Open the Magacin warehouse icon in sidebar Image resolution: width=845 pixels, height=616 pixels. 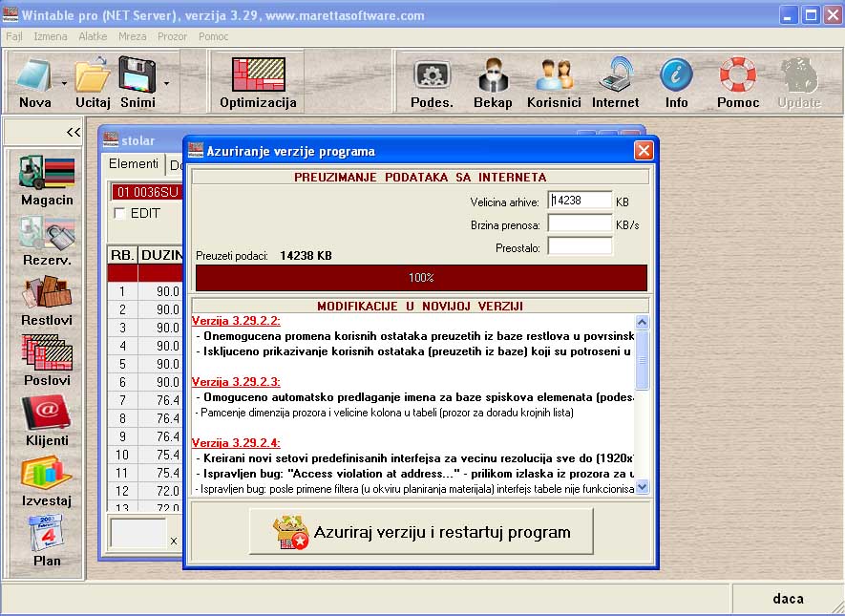coord(47,179)
